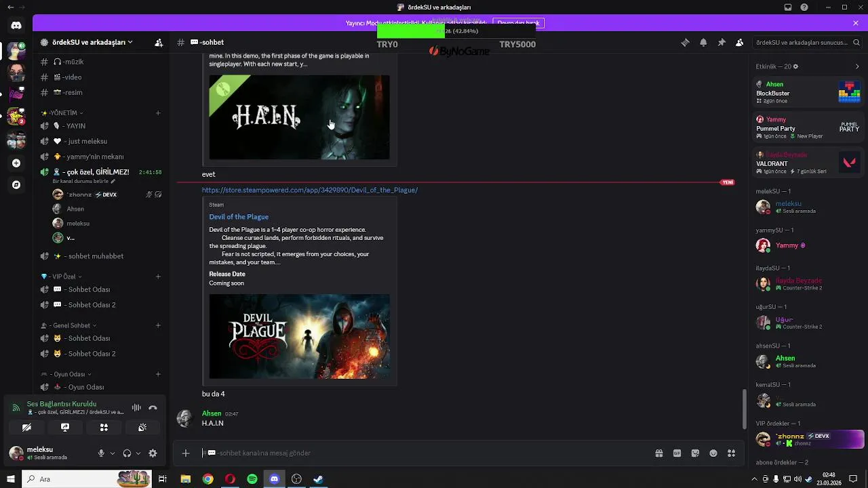868x488 pixels.
Task: Open notification settings bell icon
Action: (x=703, y=42)
